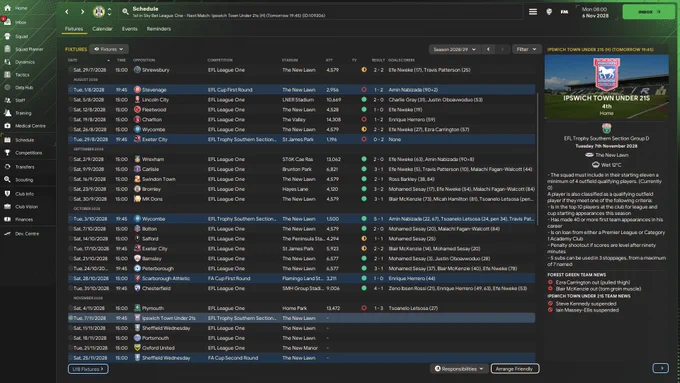Select the Plymouth fixture row marker
This screenshot has height=383, width=680.
71,308
